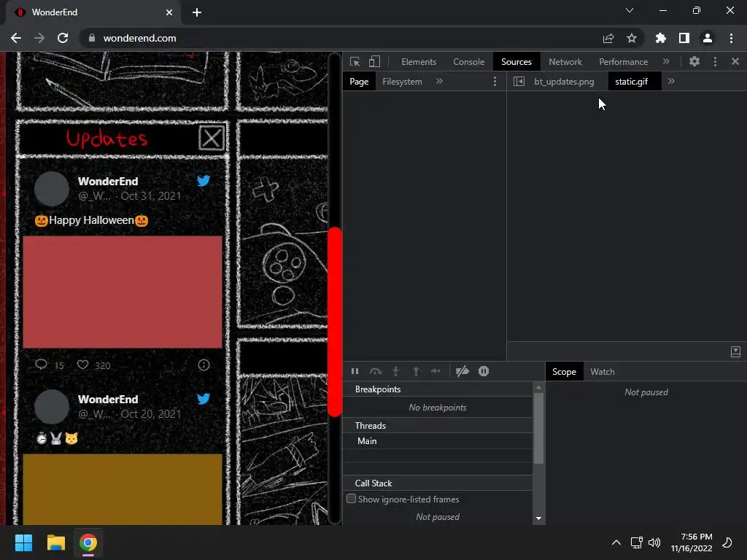
Task: Expand more DevTools tabs chevron
Action: [x=666, y=61]
